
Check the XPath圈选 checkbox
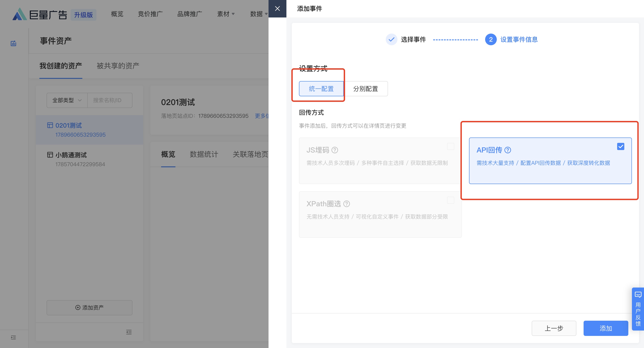pos(450,200)
